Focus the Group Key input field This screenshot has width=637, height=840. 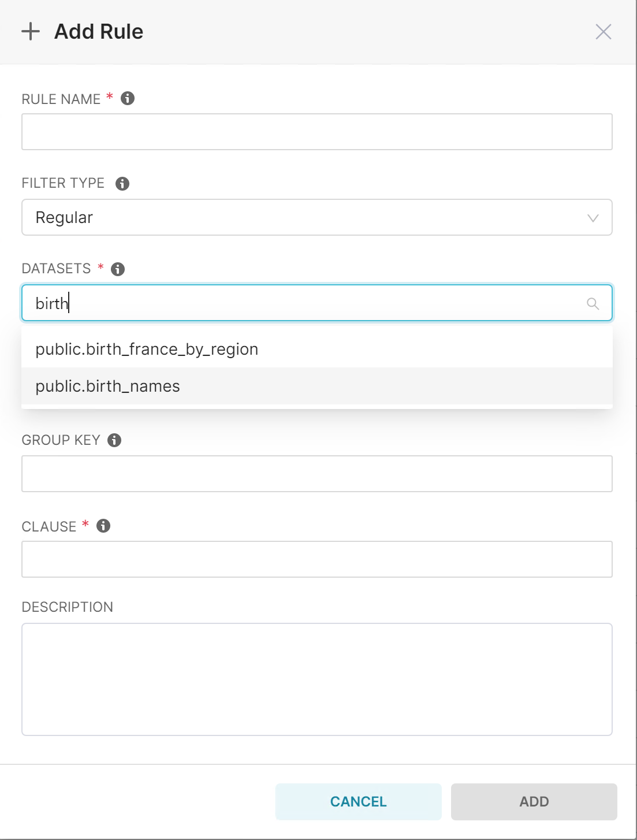[x=317, y=474]
